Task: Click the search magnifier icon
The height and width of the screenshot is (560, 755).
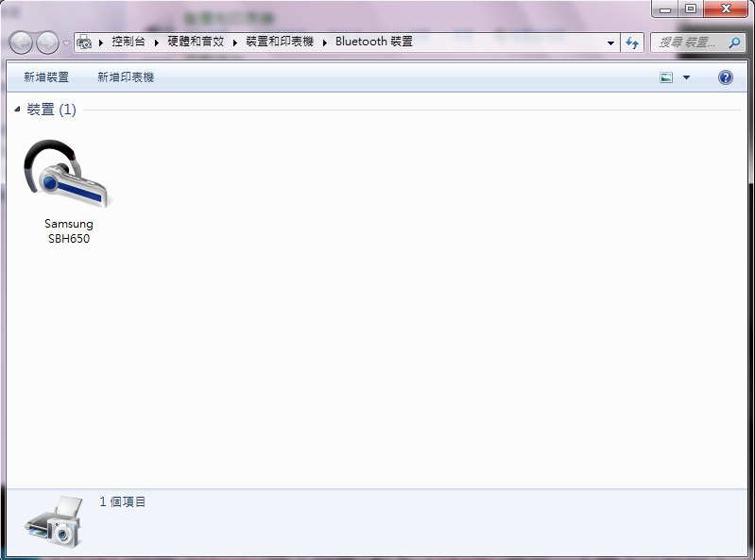Action: point(734,42)
